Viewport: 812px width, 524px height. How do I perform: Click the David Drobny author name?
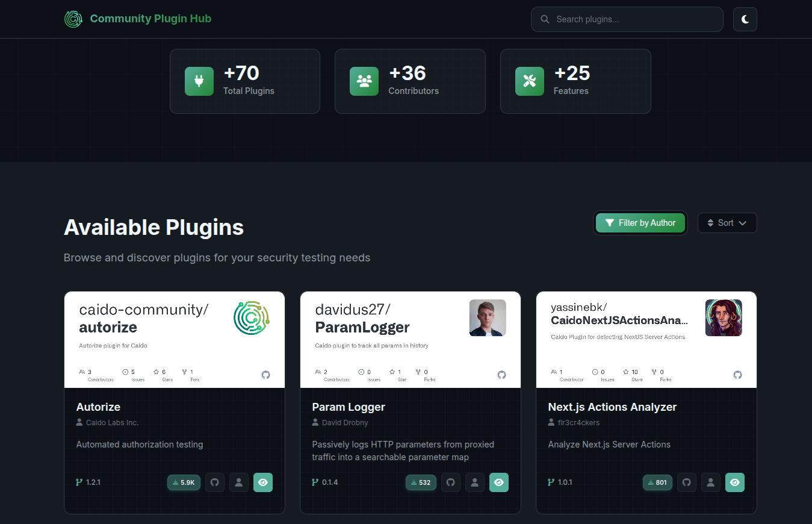345,423
